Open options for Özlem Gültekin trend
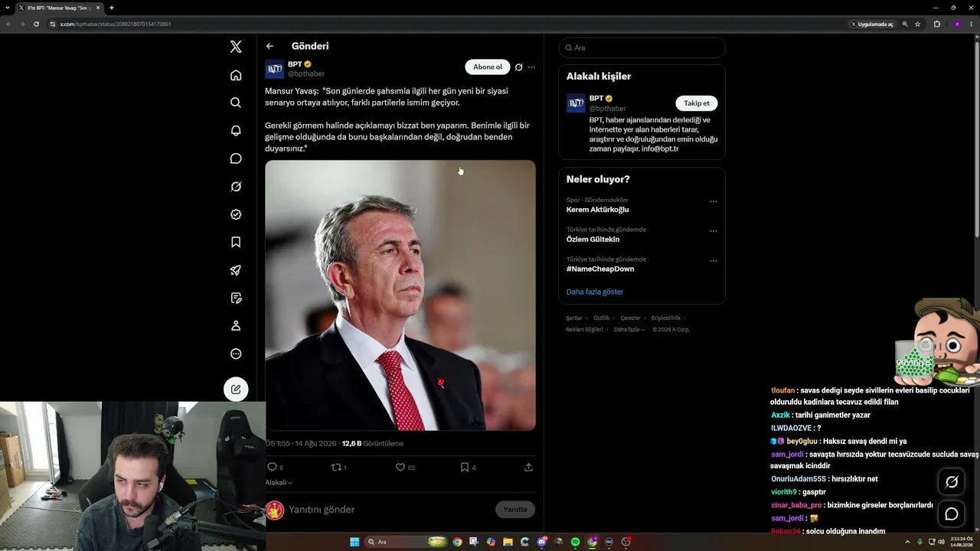 click(x=713, y=231)
